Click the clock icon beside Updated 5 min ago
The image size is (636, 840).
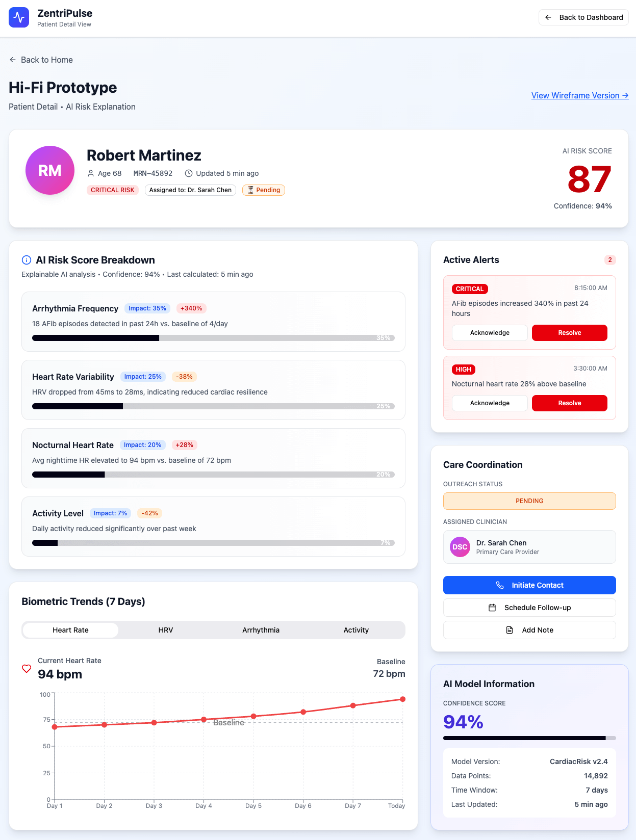189,173
